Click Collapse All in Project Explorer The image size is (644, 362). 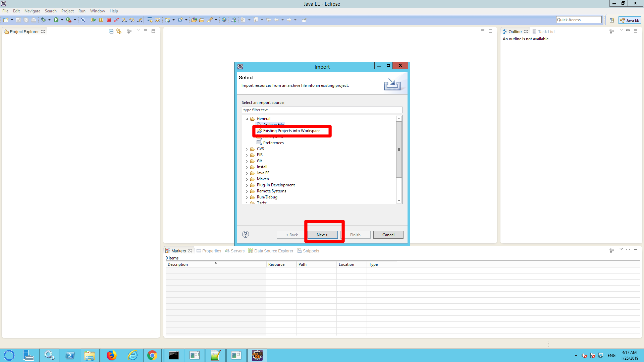[x=111, y=32]
